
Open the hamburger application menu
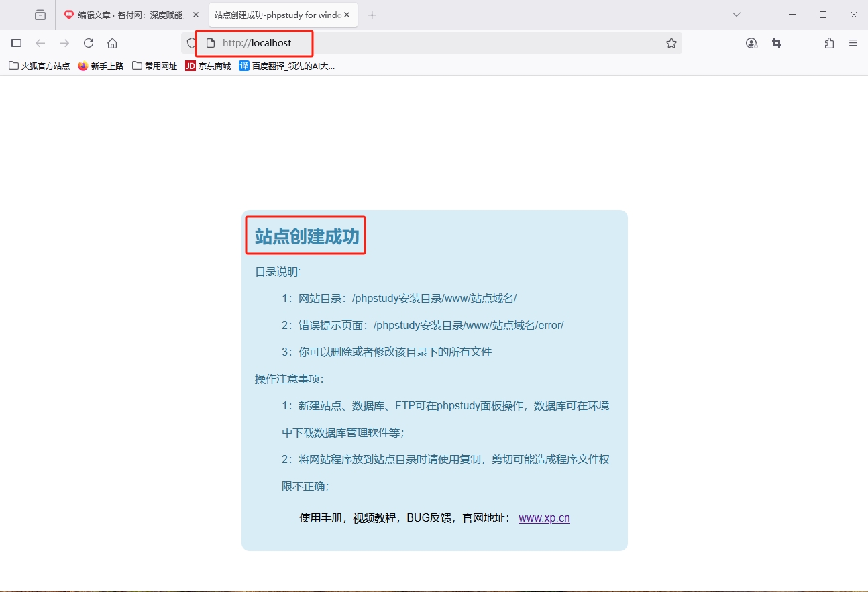[x=853, y=43]
